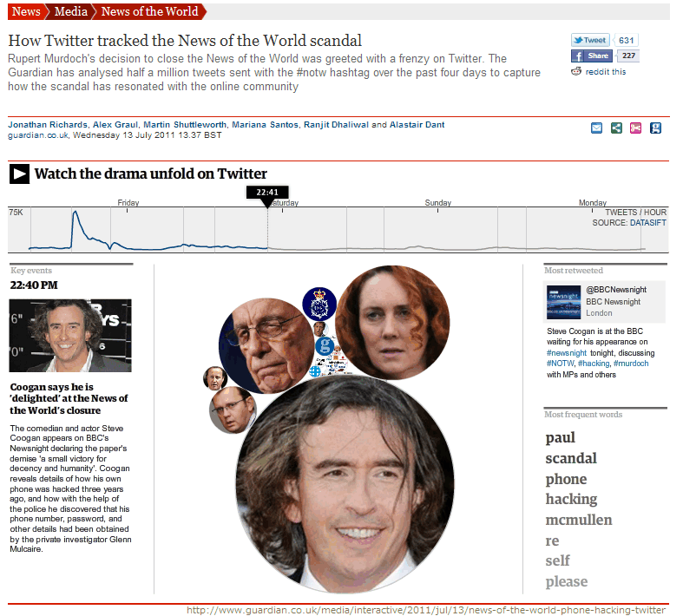Image resolution: width=683 pixels, height=616 pixels.
Task: Click the Sunday label on timeline
Action: [437, 203]
